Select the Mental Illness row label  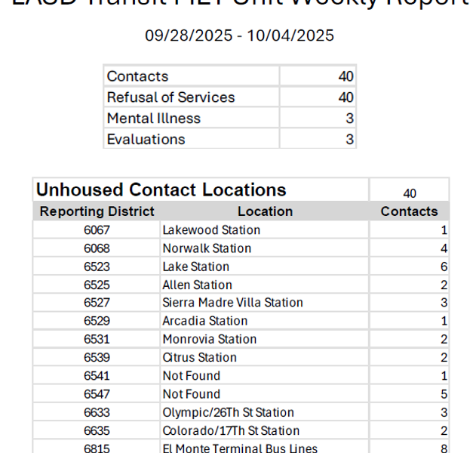pyautogui.click(x=154, y=119)
